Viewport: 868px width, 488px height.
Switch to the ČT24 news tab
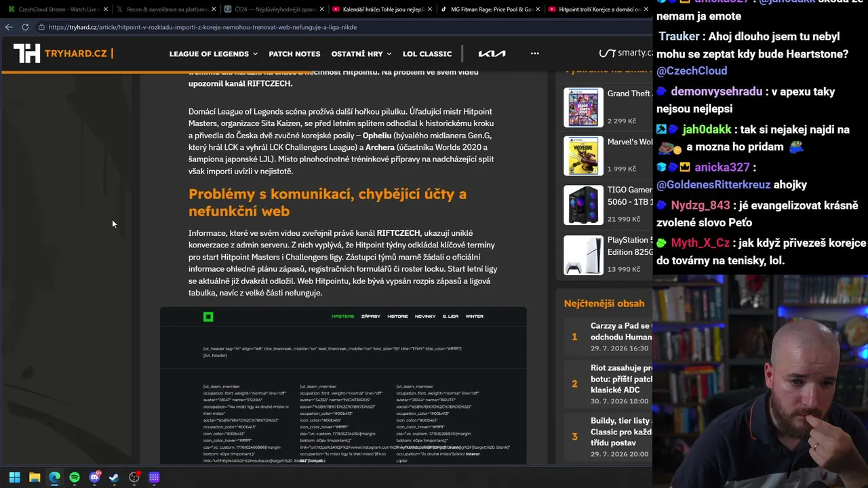point(273,9)
